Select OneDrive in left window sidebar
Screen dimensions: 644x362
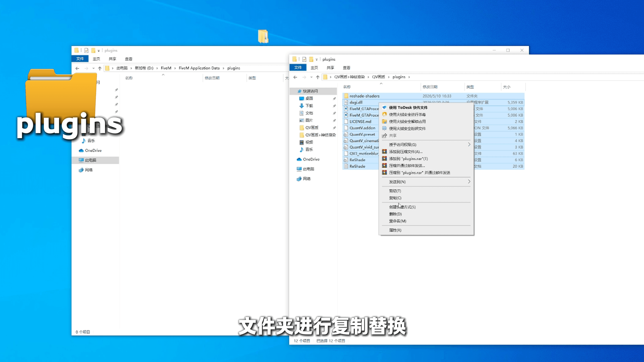pos(93,150)
